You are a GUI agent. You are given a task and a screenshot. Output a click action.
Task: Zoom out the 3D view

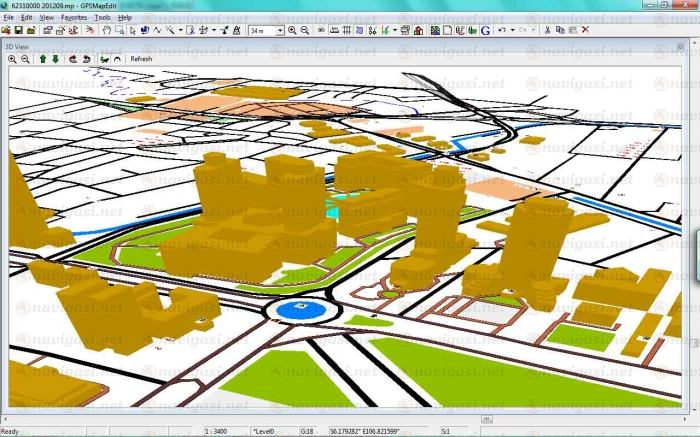point(25,59)
